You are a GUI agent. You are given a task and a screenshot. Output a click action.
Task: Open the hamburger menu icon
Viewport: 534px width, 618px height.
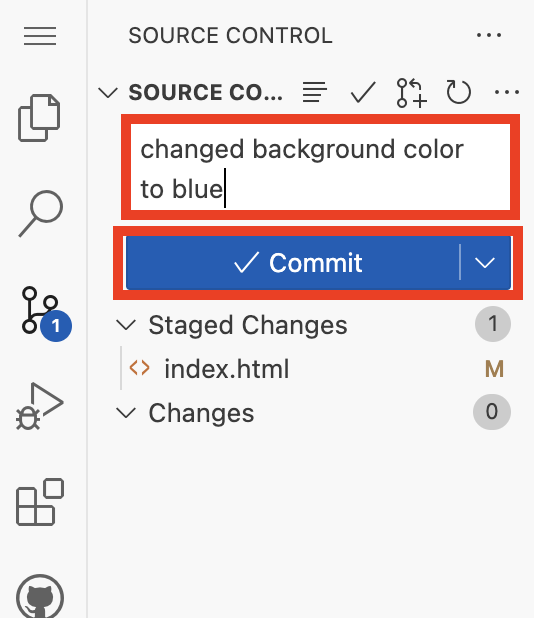(40, 36)
